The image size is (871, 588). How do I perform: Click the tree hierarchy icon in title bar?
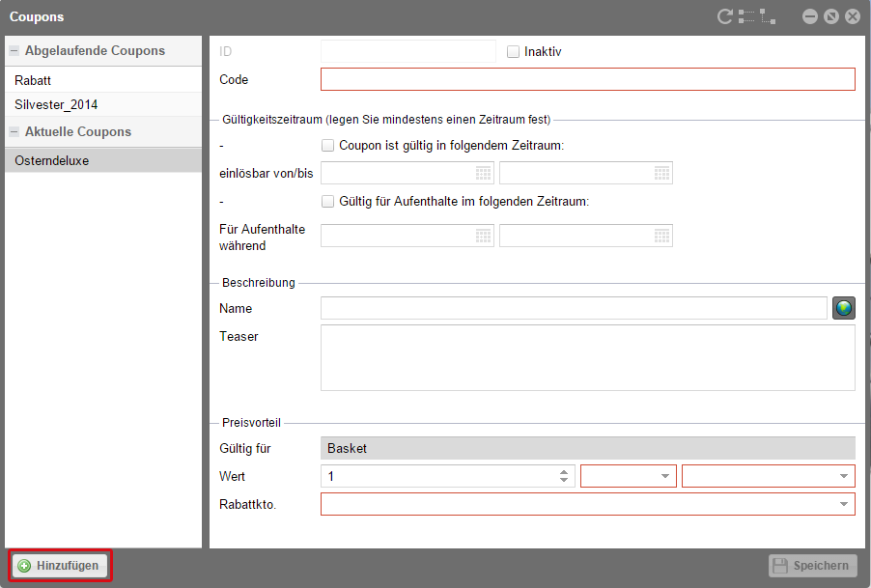(x=768, y=16)
